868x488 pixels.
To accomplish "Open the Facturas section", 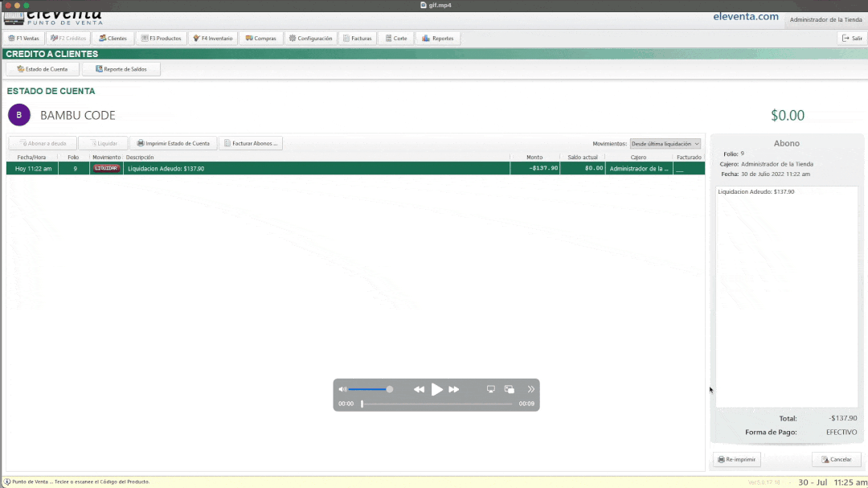I will (x=357, y=38).
